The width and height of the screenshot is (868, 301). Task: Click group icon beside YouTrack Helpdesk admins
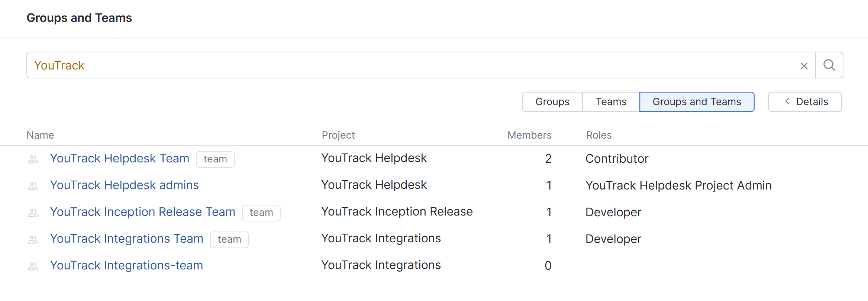click(x=33, y=186)
